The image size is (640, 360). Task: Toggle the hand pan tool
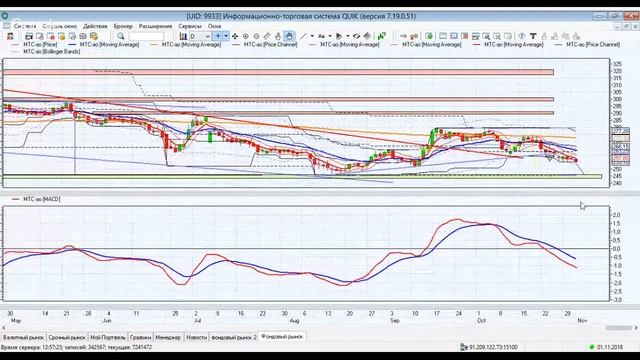[x=289, y=36]
